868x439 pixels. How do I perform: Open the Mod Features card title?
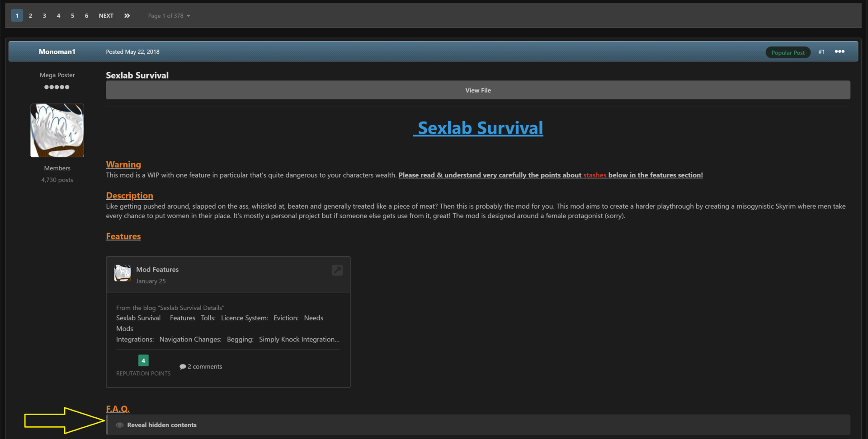(157, 270)
